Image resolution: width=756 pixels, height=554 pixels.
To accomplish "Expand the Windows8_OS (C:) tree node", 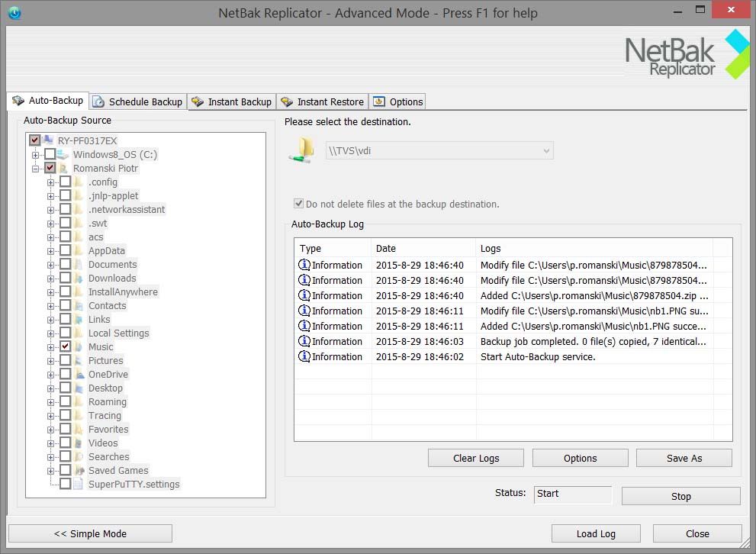I will tap(35, 155).
